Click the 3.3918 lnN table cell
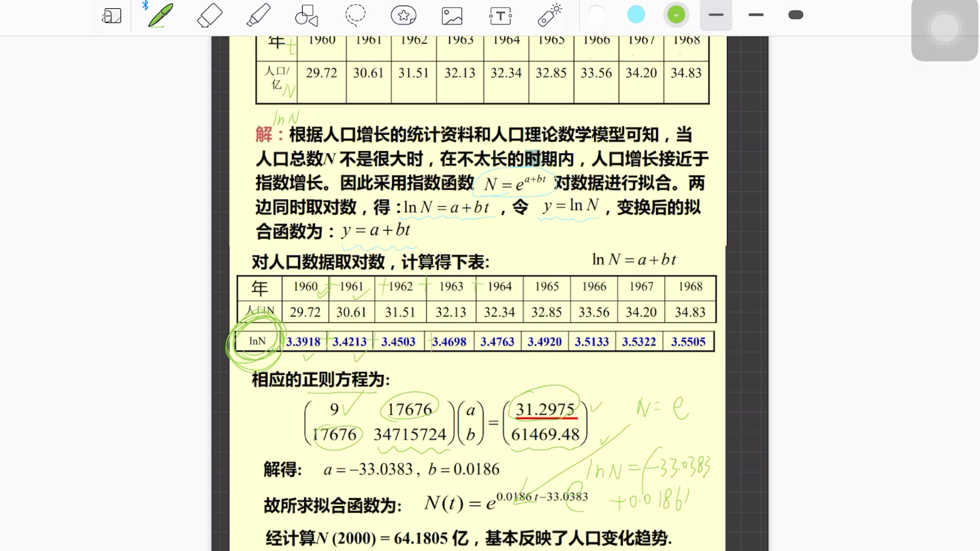 [x=303, y=341]
